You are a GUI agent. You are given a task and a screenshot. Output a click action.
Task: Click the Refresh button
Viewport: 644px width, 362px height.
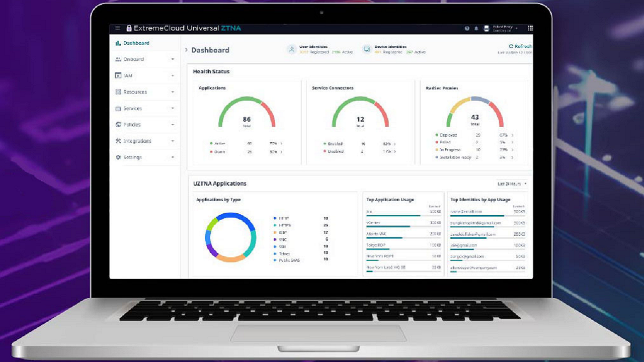click(x=520, y=46)
